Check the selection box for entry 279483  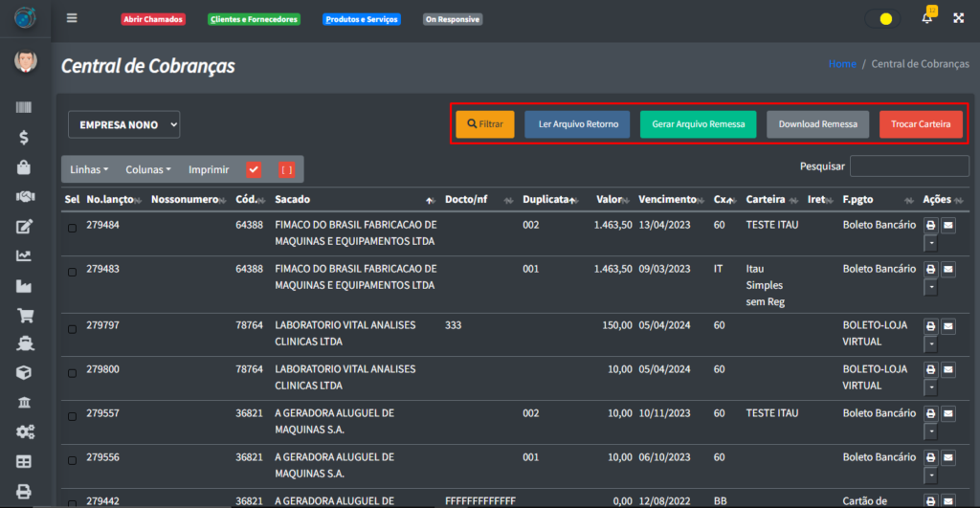tap(72, 272)
